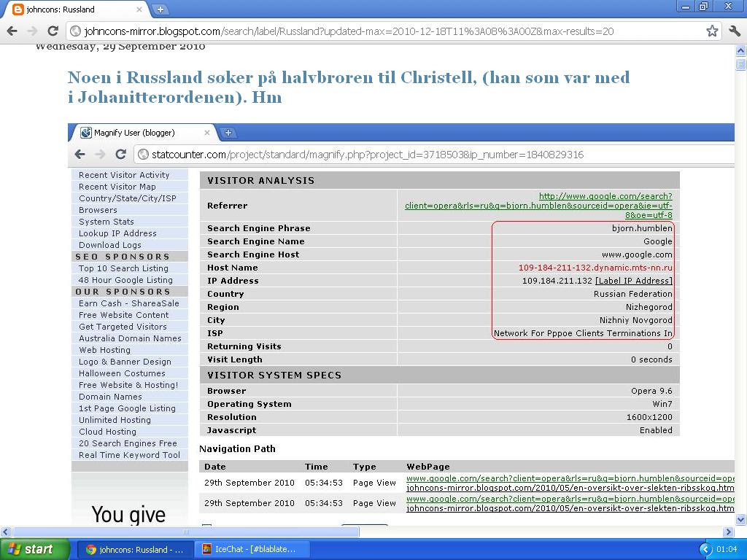Reload the johncons-mirror blog page

click(x=53, y=31)
